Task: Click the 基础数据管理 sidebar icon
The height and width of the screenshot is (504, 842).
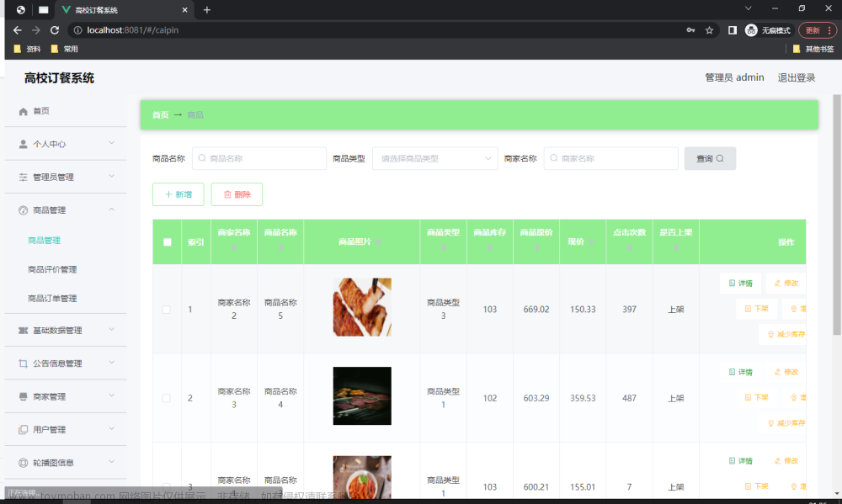Action: tap(23, 331)
